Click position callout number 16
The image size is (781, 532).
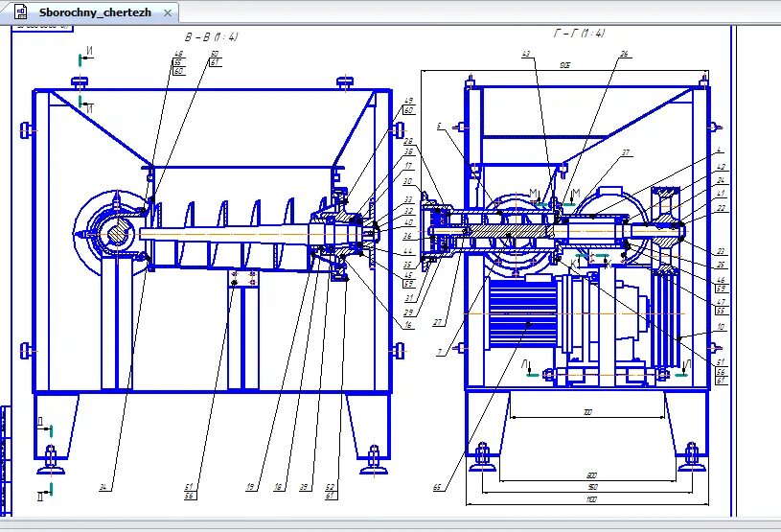408,325
